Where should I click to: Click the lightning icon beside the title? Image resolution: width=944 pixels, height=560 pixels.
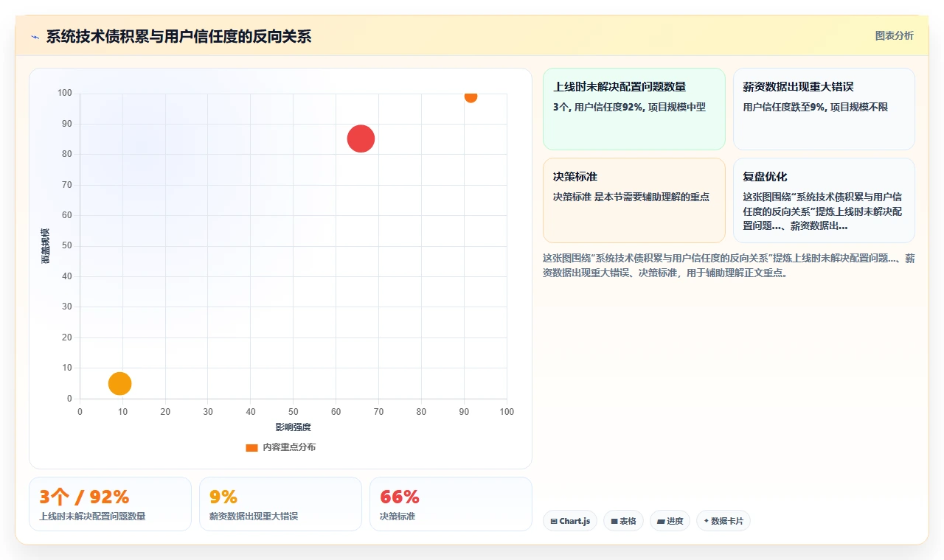click(x=35, y=37)
